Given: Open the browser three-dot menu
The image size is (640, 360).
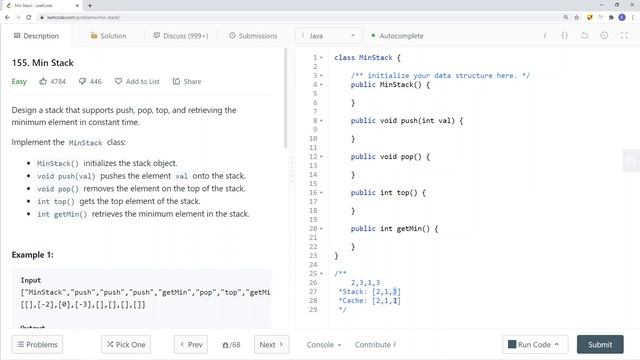Looking at the screenshot, I should pos(633,18).
